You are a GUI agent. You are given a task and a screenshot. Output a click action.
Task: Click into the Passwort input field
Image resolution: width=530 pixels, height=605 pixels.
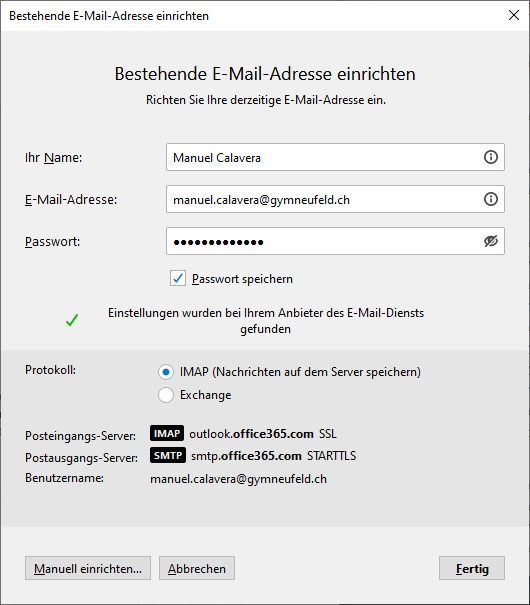[x=335, y=241]
